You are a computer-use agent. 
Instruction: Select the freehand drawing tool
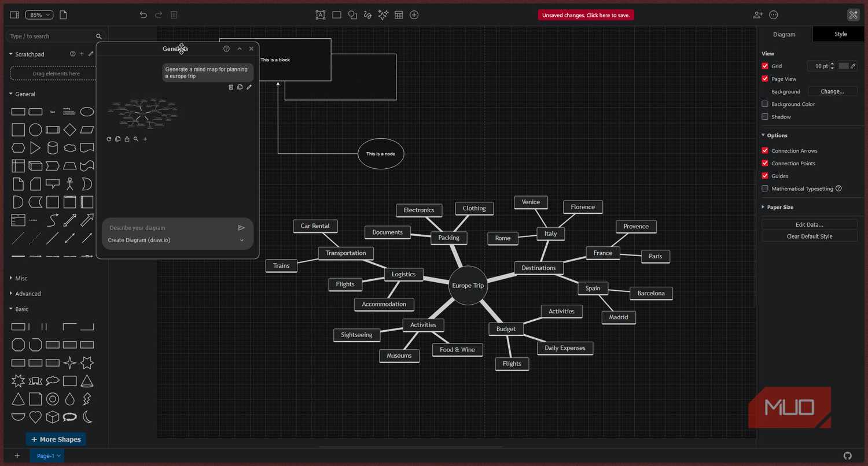click(x=367, y=15)
